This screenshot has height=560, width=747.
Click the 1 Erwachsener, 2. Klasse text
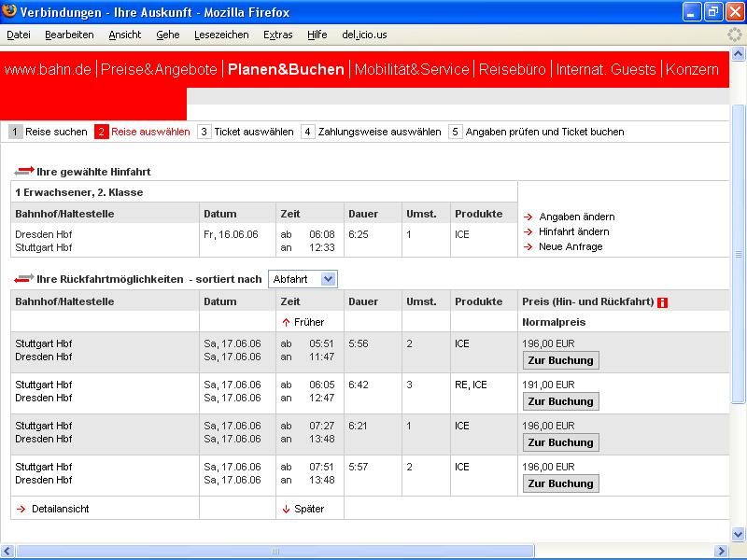79,192
